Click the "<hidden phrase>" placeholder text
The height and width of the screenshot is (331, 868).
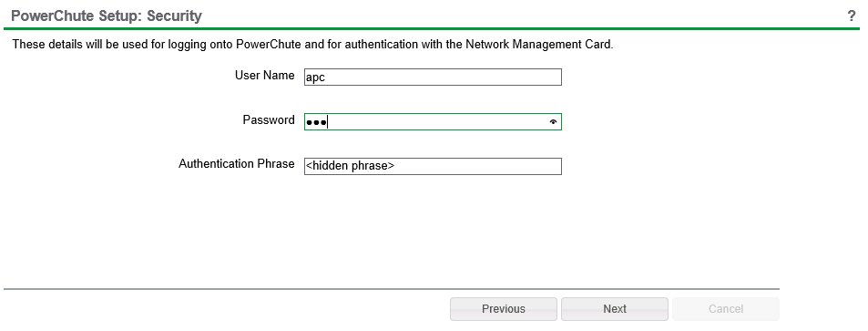pos(350,166)
